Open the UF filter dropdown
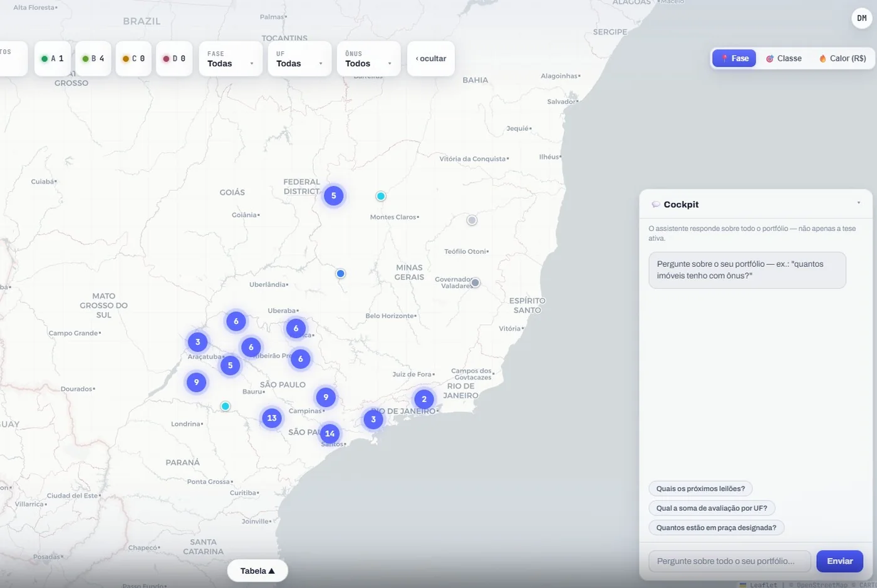This screenshot has height=588, width=877. [x=299, y=59]
